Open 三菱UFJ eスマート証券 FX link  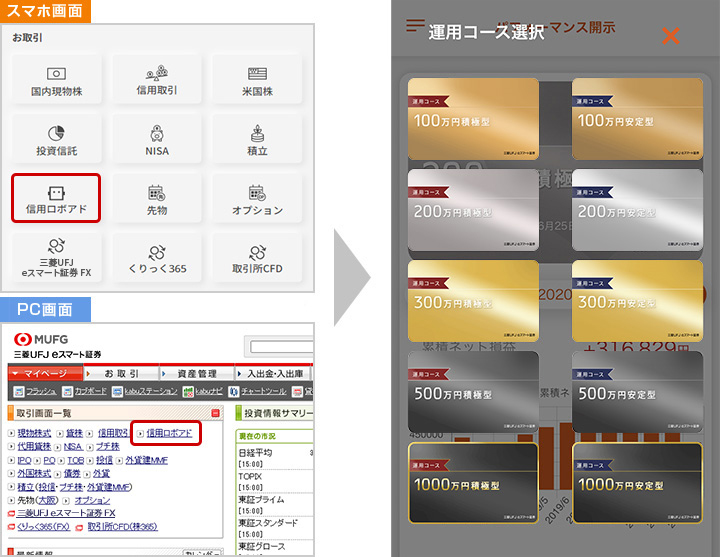coord(66,513)
